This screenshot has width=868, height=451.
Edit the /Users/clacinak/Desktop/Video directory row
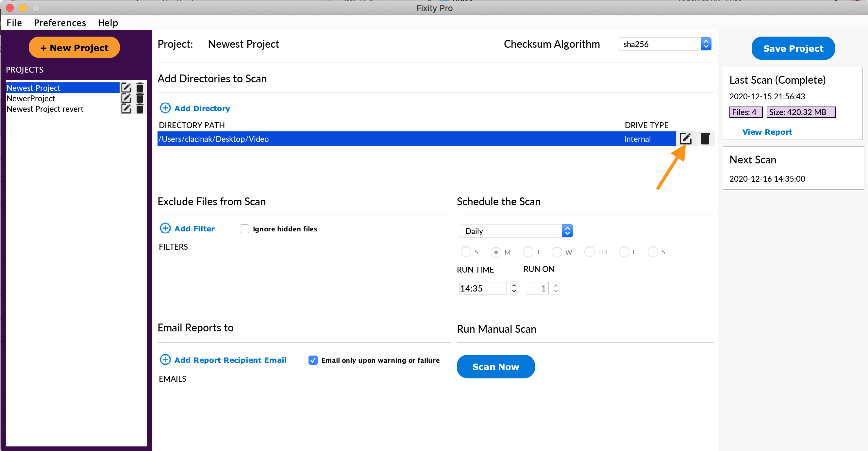pos(685,139)
